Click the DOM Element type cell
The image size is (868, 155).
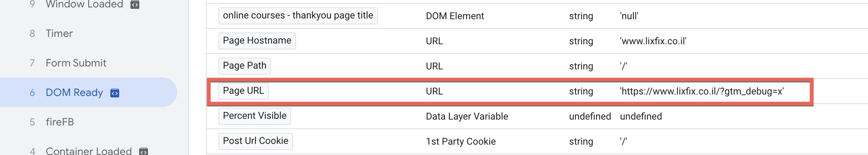(x=455, y=16)
